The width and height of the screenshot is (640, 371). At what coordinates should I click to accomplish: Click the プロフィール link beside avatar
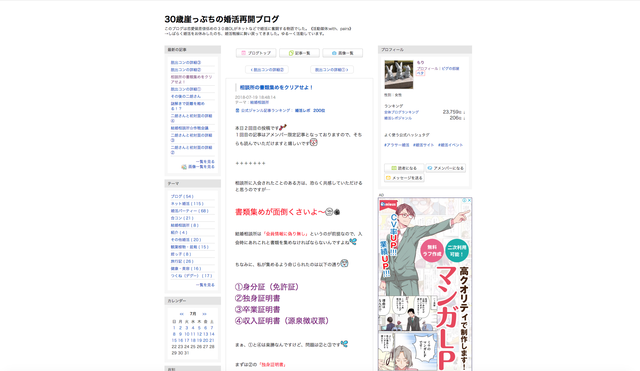427,69
